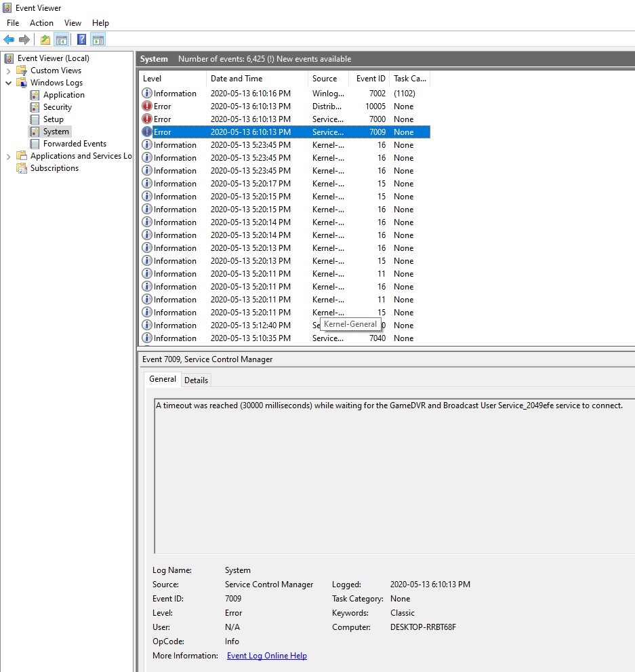The image size is (635, 672).
Task: Click the blue Help question mark icon
Action: coord(81,40)
